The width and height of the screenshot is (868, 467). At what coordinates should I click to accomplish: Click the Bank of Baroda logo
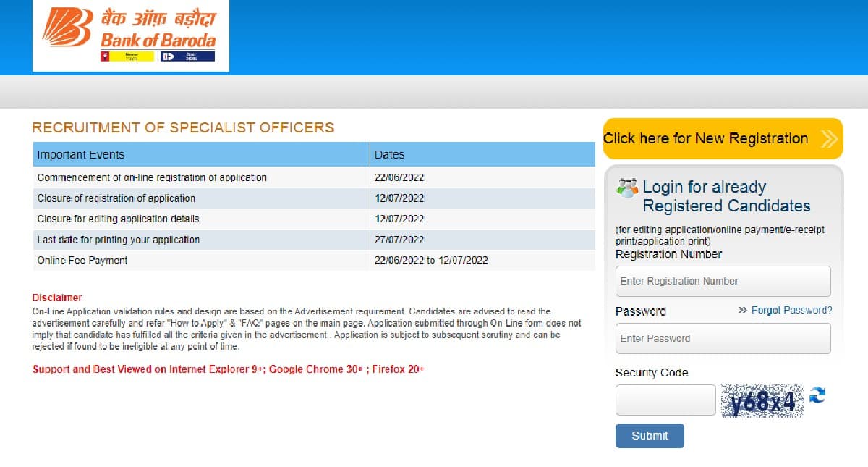[130, 35]
